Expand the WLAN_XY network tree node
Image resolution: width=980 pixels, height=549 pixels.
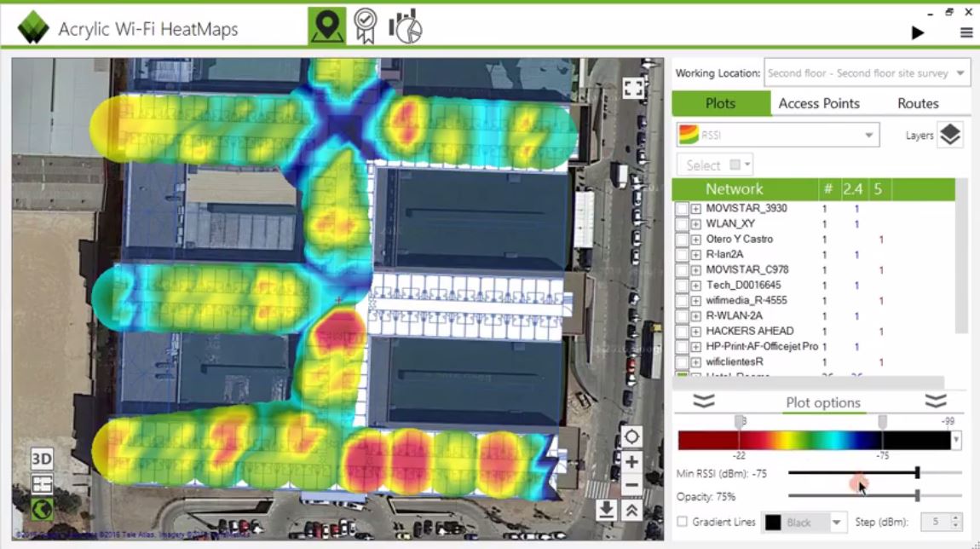click(x=695, y=224)
